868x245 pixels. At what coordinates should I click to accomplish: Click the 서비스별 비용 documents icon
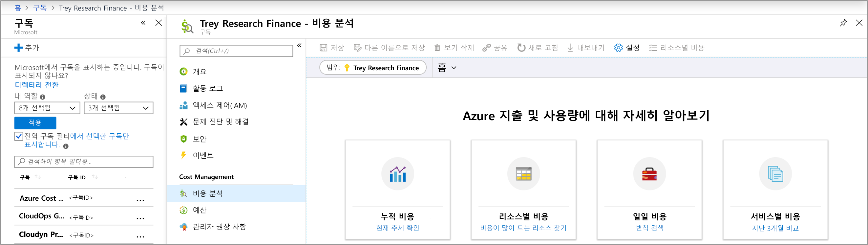click(x=775, y=174)
